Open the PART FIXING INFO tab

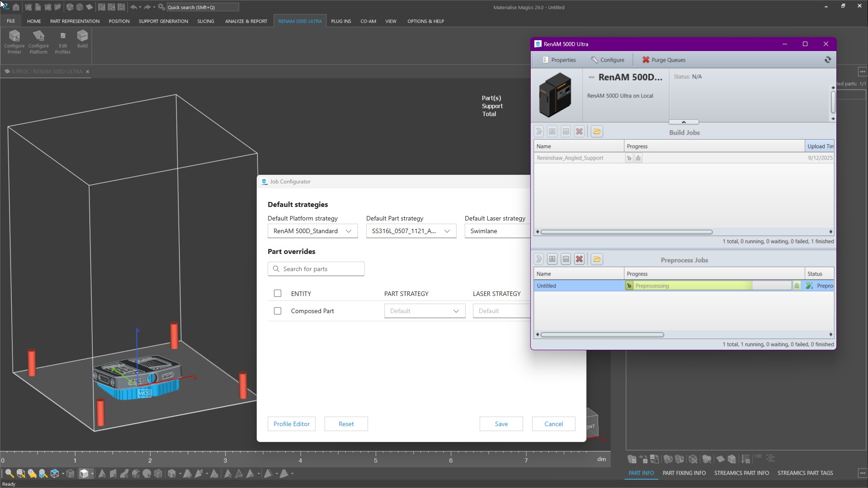click(x=684, y=473)
